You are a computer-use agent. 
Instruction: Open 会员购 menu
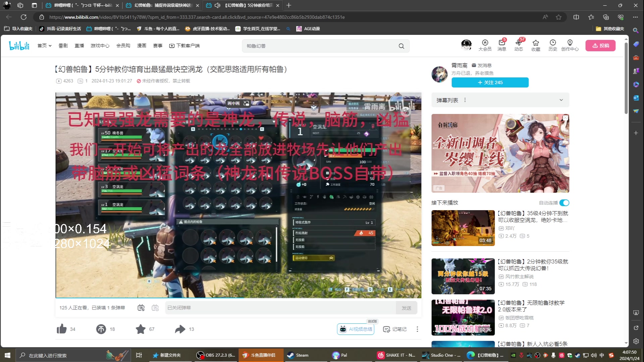tap(123, 46)
